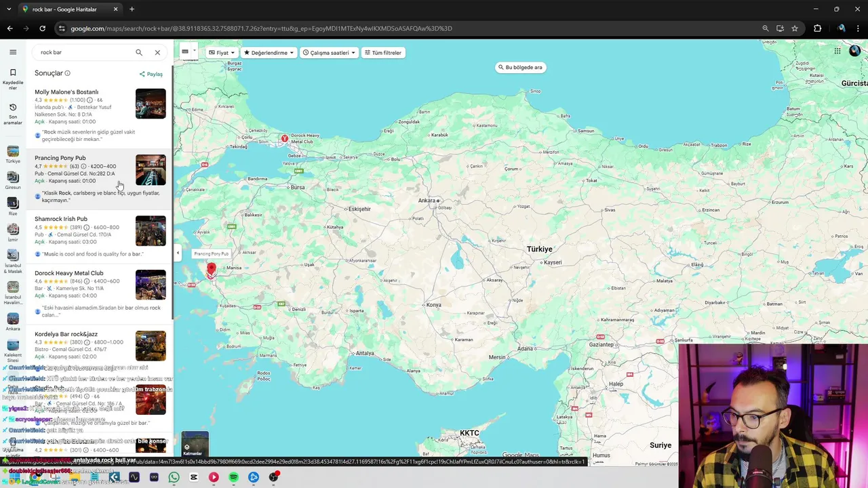
Task: Open Kaydedilenler saved places
Action: click(13, 79)
